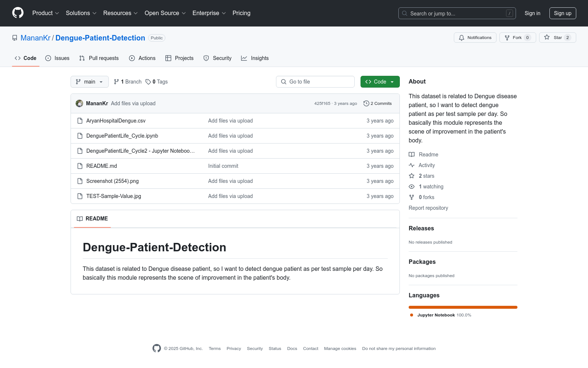The width and height of the screenshot is (588, 368).
Task: Click the file icon for DenguePatientLife_Cycle2 notebook
Action: click(80, 151)
